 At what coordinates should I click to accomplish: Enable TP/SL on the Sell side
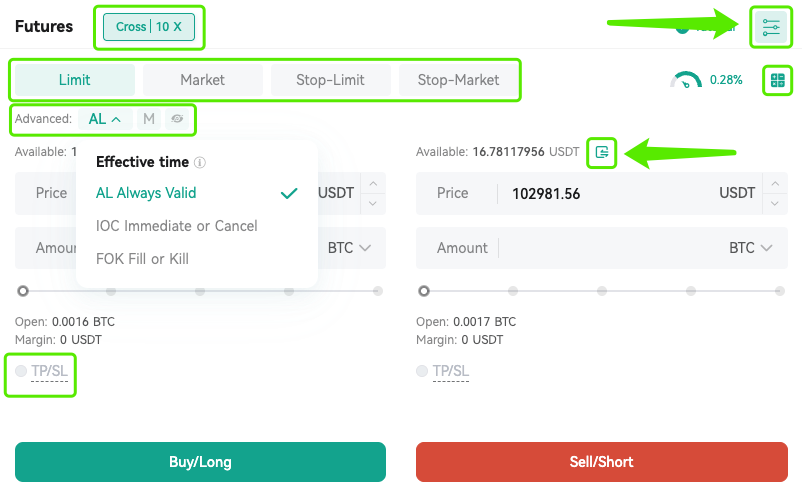coord(442,371)
